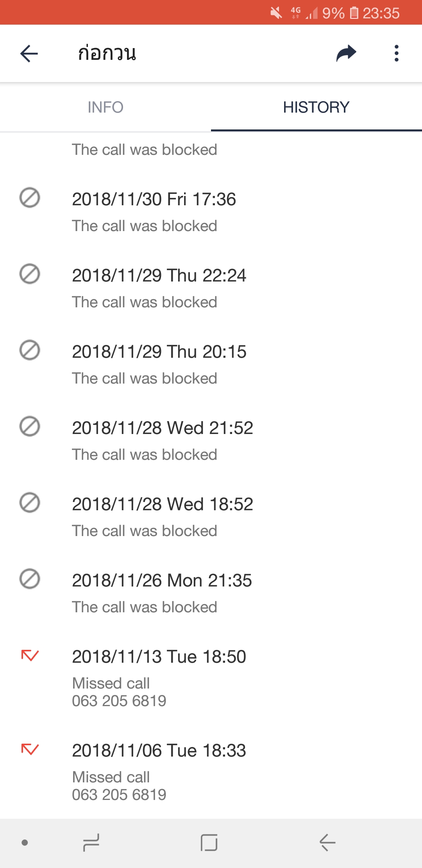
Task: Tap the share arrow icon
Action: (346, 54)
